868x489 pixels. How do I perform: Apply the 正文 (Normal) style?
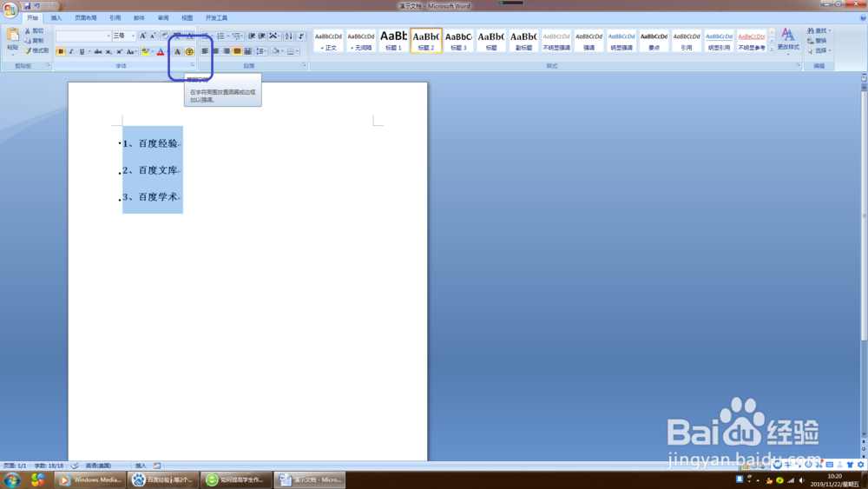pyautogui.click(x=328, y=41)
